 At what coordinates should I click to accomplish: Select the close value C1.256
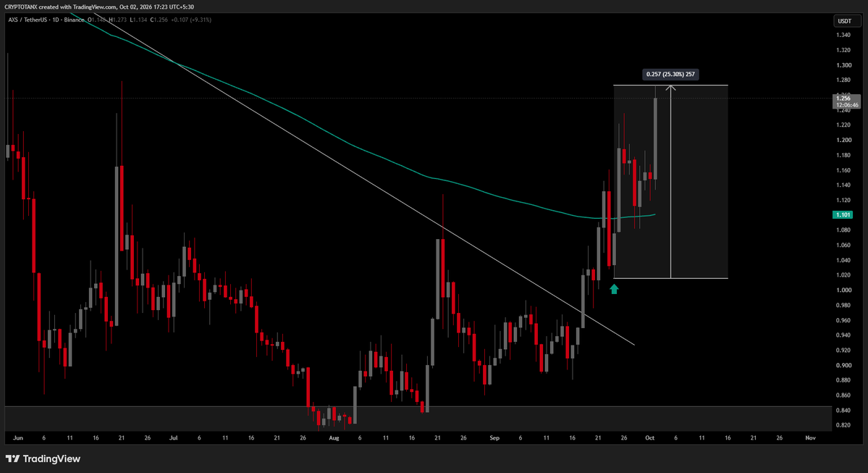159,20
